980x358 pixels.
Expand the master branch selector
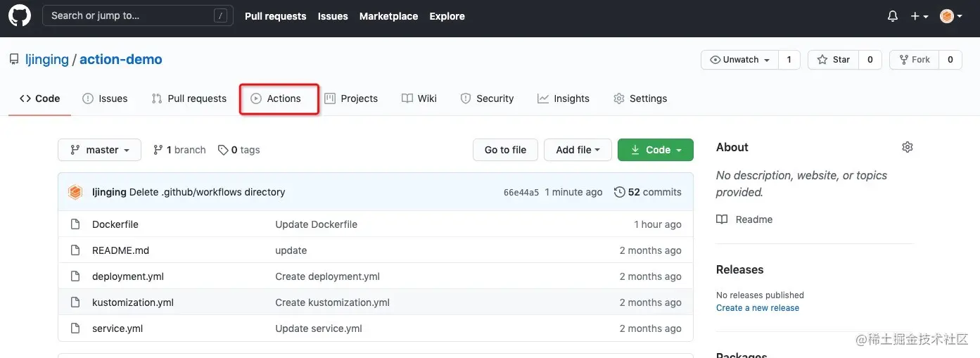point(100,150)
